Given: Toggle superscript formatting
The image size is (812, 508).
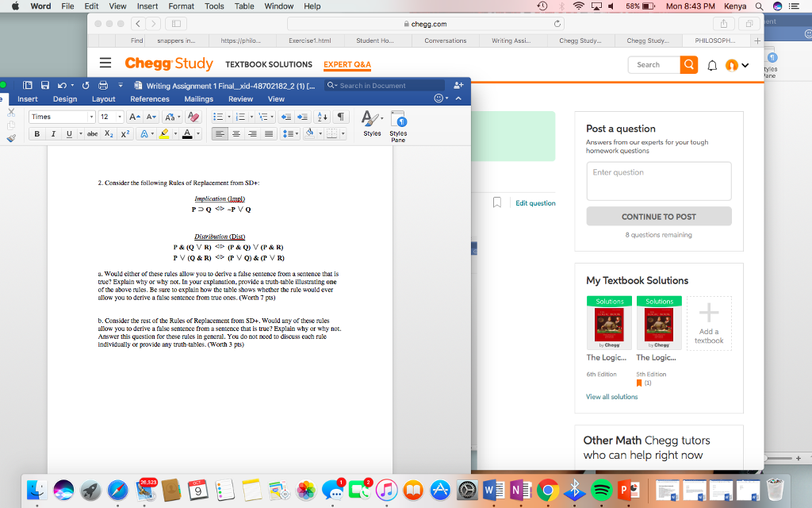Looking at the screenshot, I should click(x=124, y=133).
